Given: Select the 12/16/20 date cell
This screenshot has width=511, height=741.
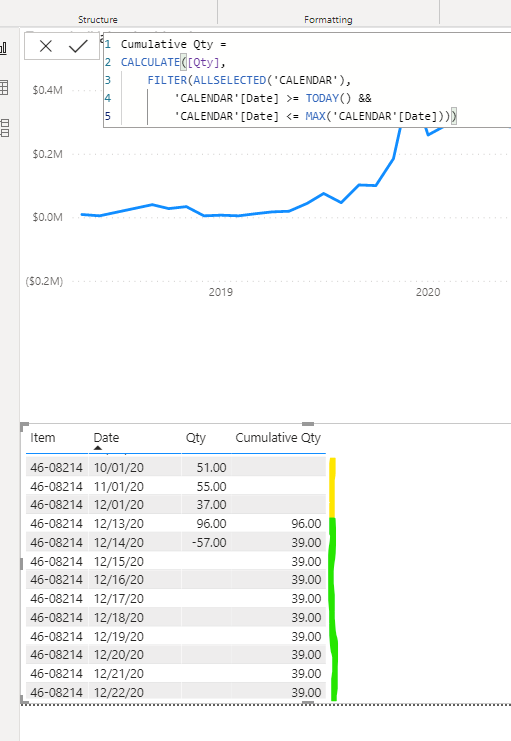Looking at the screenshot, I should [119, 580].
